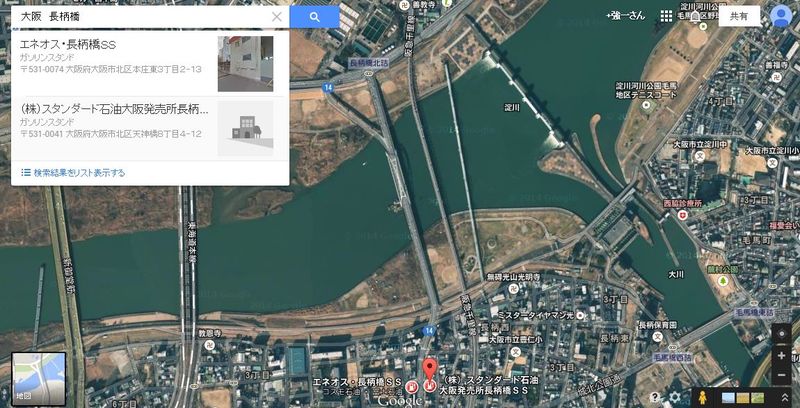Open the エネオス・長柄橋SS search result

[150, 63]
